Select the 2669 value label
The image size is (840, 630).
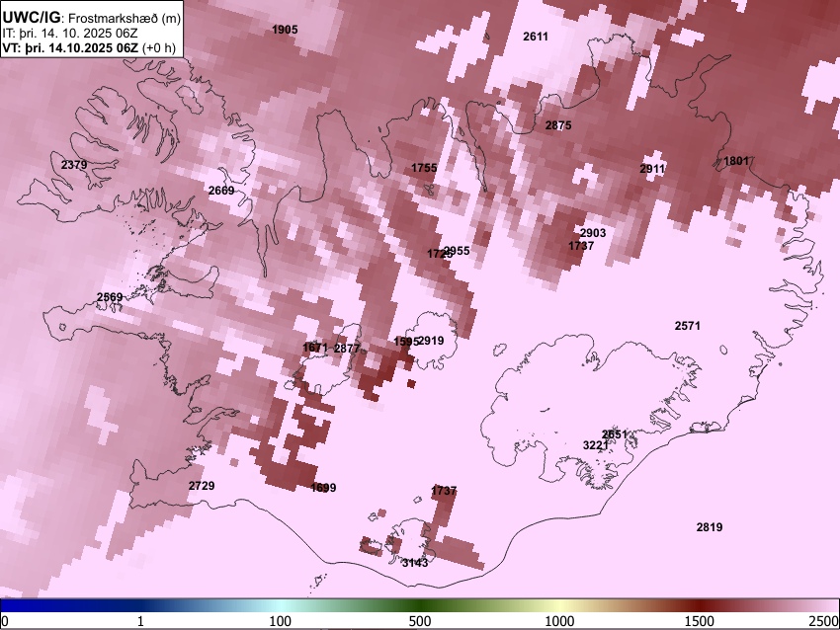(221, 190)
